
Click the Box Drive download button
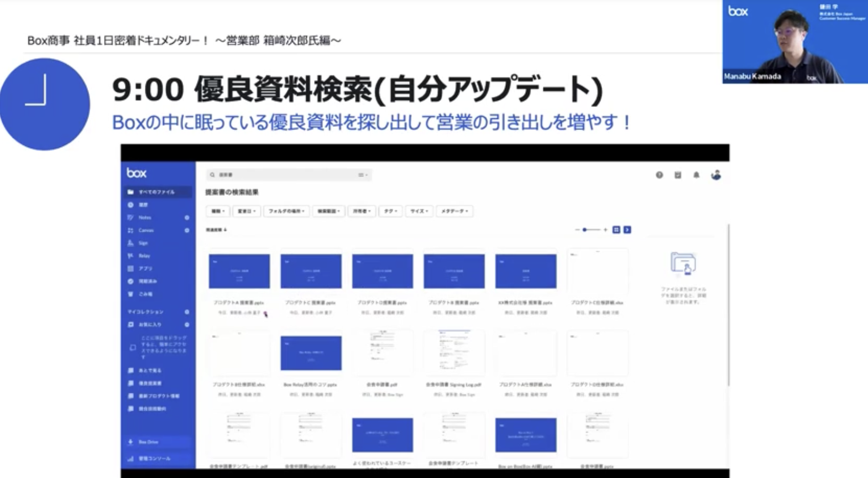click(x=148, y=442)
